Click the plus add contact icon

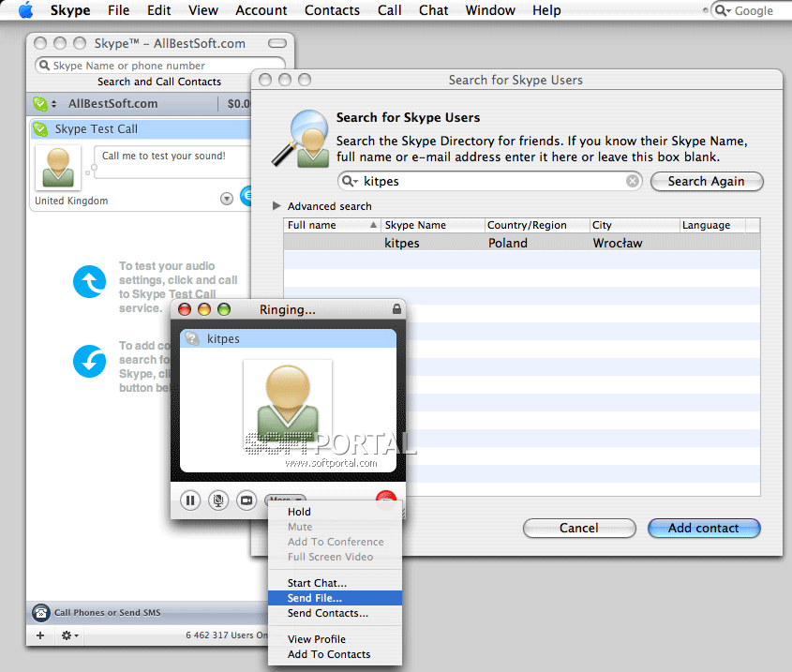tap(40, 635)
